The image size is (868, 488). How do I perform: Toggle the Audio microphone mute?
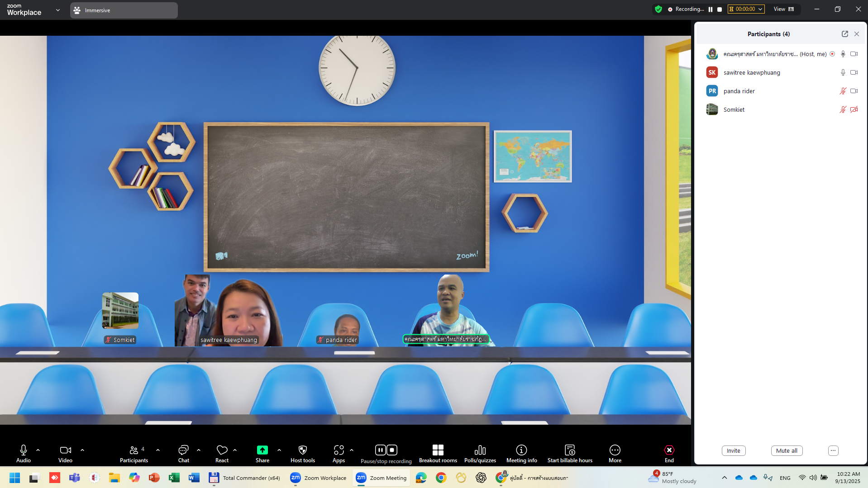click(24, 450)
